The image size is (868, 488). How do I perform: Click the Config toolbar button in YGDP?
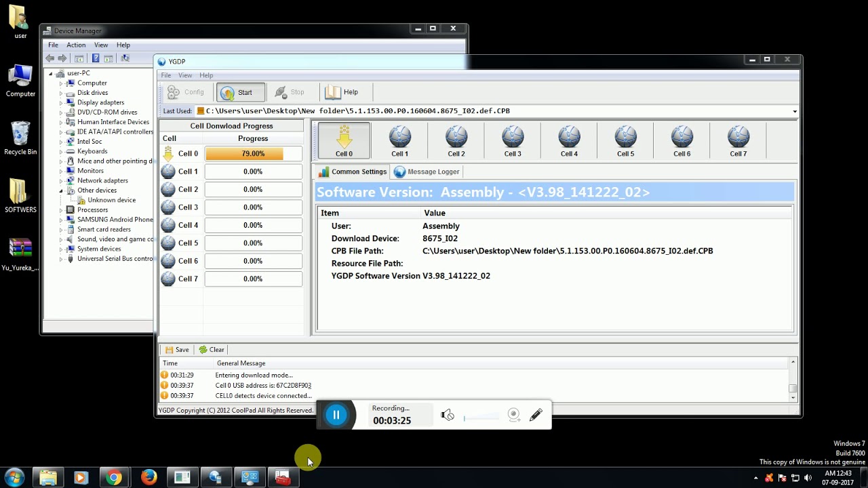[186, 92]
